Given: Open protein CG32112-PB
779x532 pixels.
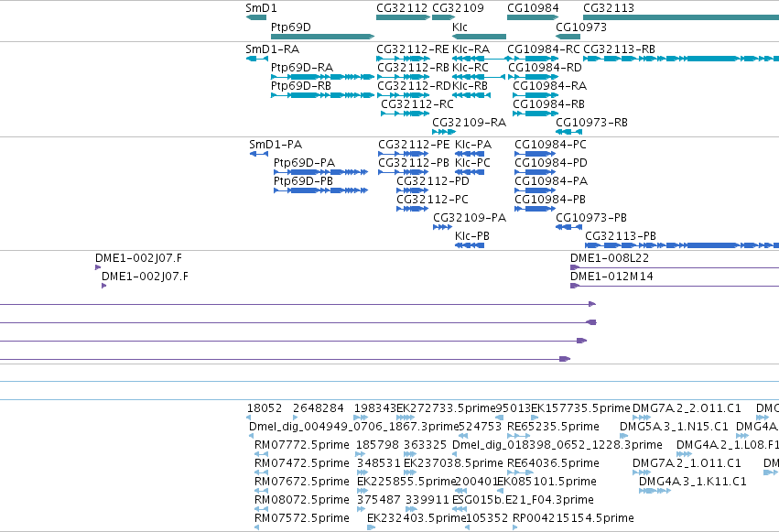Looking at the screenshot, I should click(404, 172).
